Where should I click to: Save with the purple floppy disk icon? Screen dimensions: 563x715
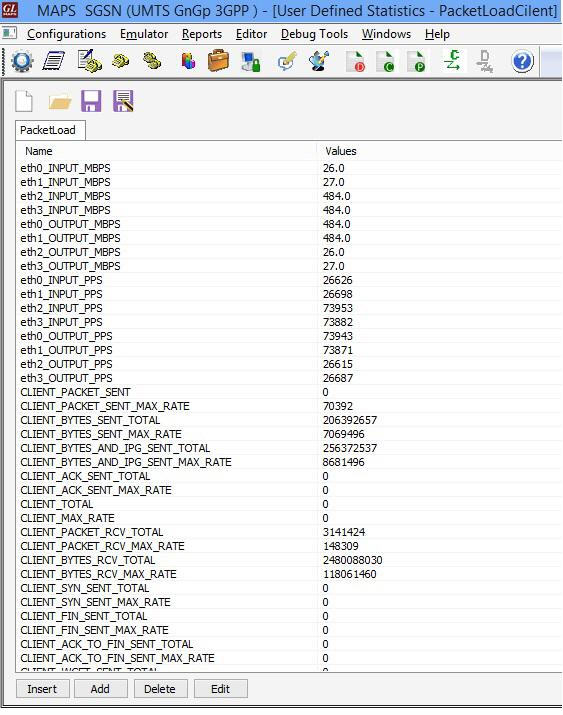[x=91, y=101]
